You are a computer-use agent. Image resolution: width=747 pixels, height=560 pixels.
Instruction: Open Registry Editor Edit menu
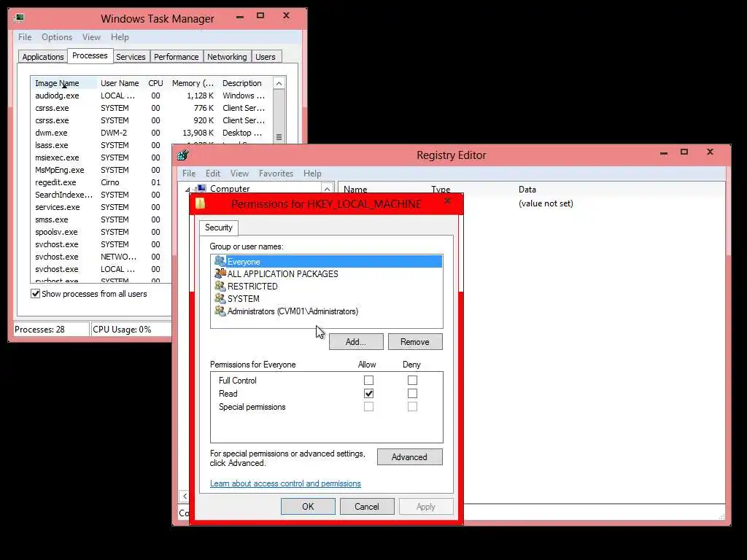(213, 174)
